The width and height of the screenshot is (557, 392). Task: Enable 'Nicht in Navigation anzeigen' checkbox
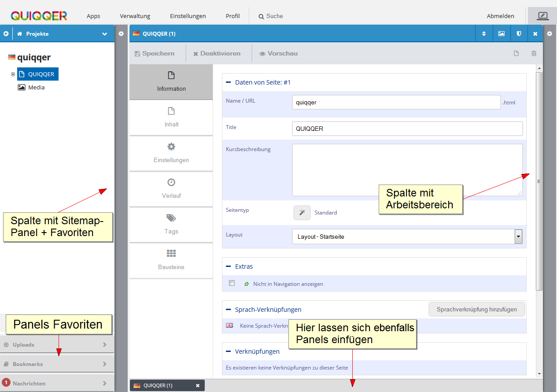[232, 283]
